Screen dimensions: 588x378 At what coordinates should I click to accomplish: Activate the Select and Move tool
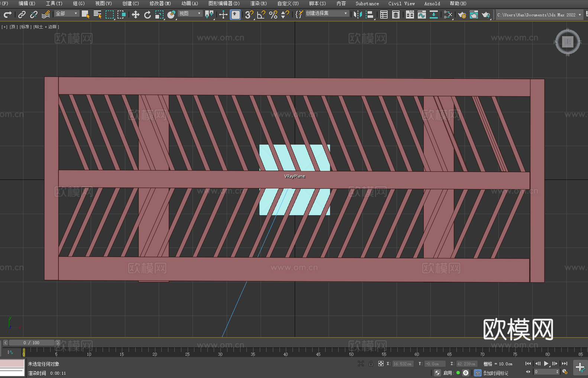[x=136, y=14]
